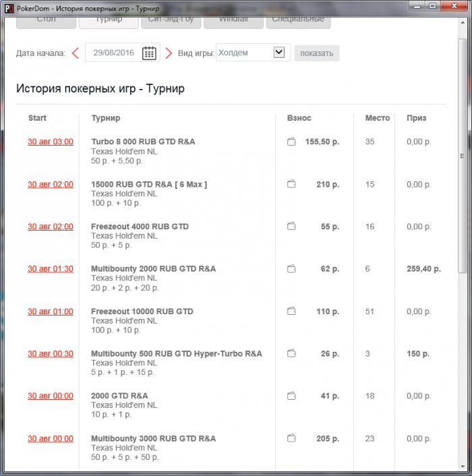This screenshot has width=472, height=476.
Task: Select Freezeout 10000 RUB GTD title
Action: point(142,311)
